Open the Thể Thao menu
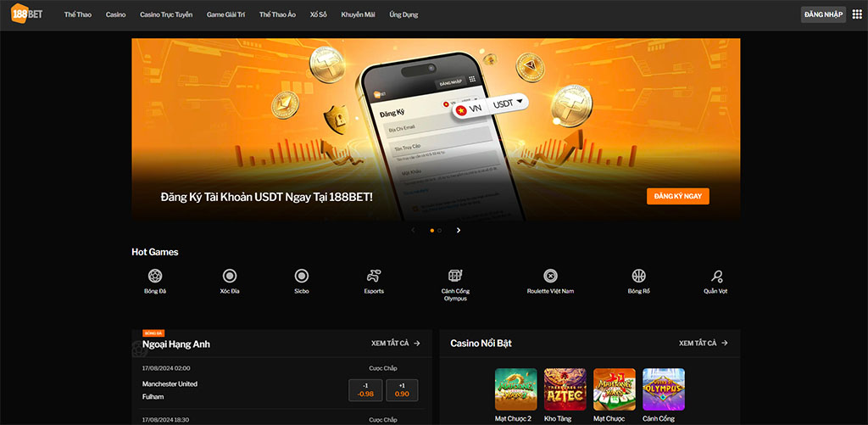This screenshot has width=868, height=425. 78,14
